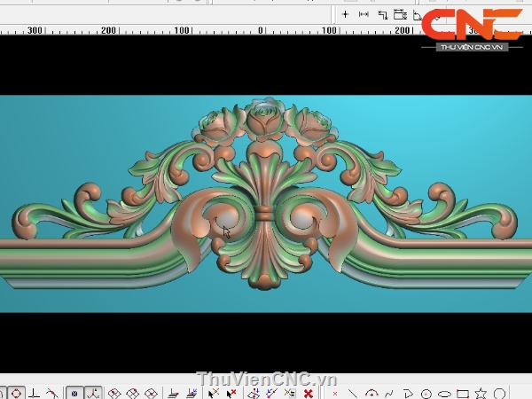The image size is (532, 399).
Task: Select the polygon drawing tool
Action: (408, 393)
